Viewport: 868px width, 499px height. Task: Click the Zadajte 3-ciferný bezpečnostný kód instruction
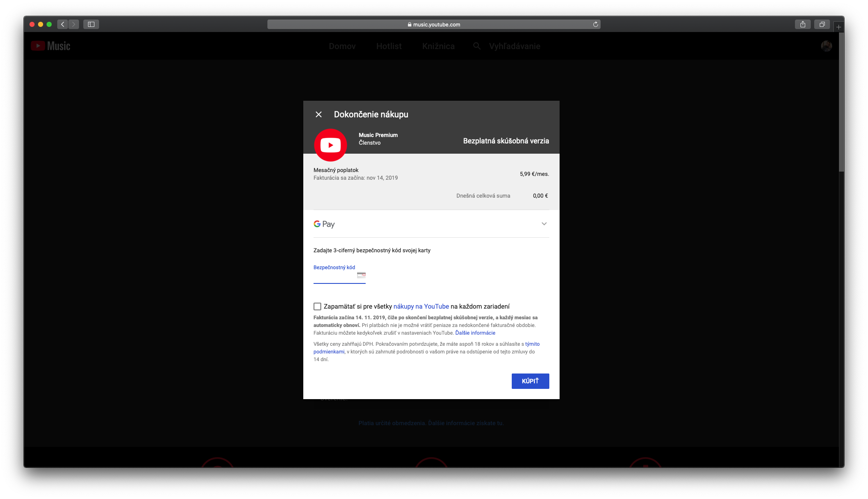pyautogui.click(x=372, y=251)
